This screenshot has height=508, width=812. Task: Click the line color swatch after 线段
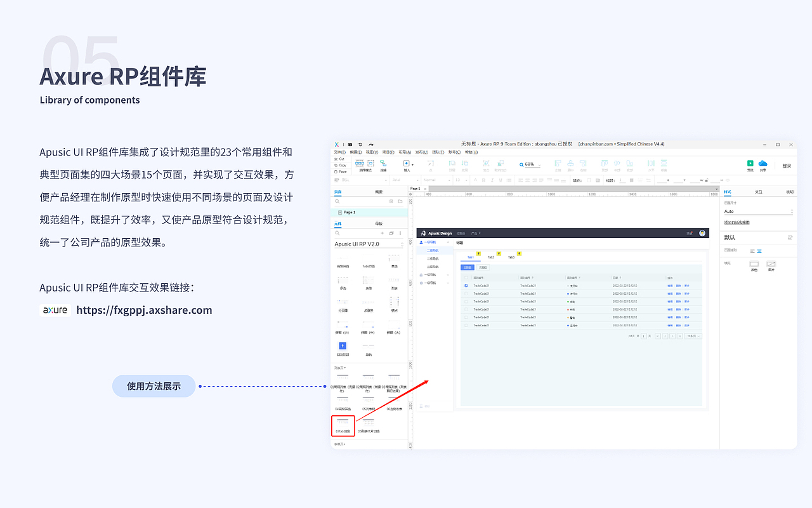(631, 180)
